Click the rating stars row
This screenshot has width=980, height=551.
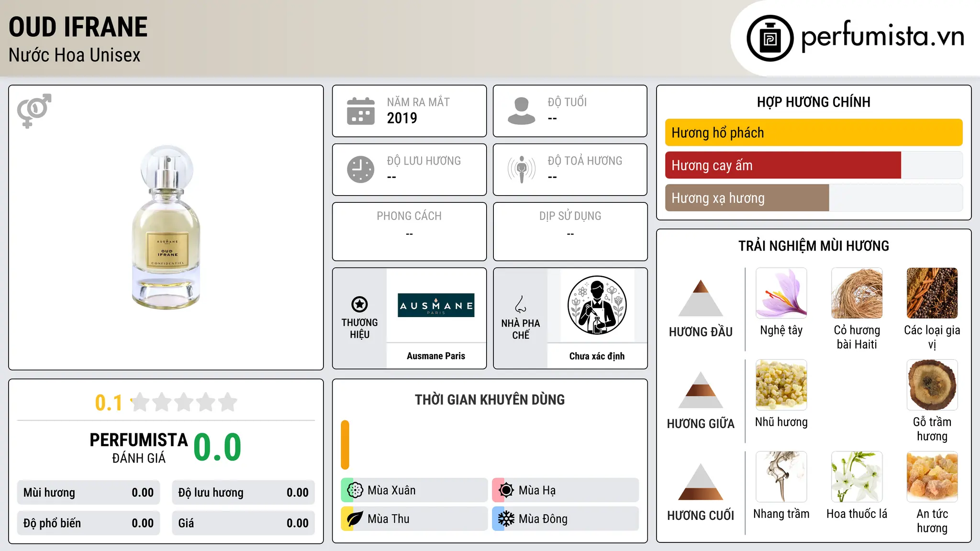[184, 402]
